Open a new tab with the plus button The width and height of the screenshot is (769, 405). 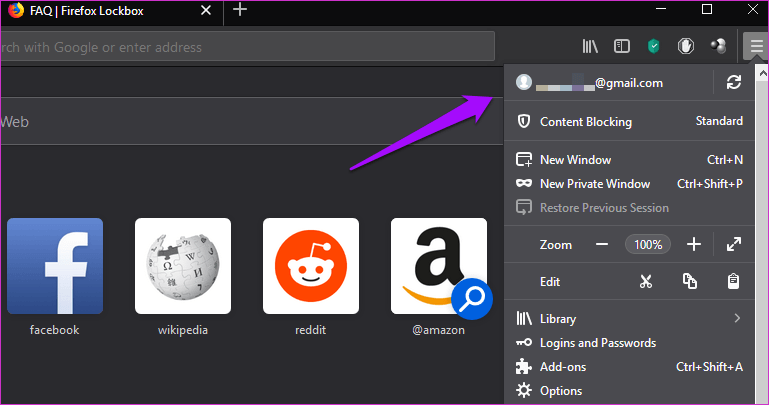pos(240,10)
